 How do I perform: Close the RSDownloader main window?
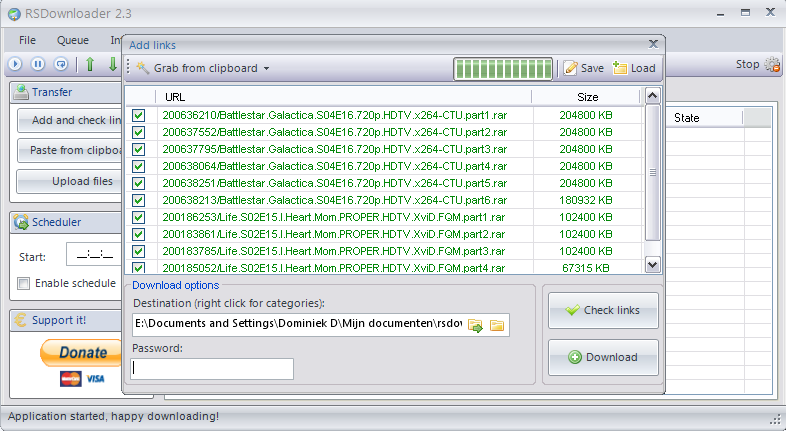[x=770, y=13]
